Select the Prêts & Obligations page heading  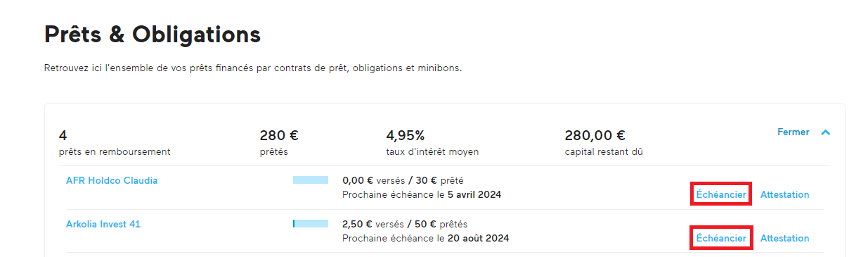[x=153, y=33]
